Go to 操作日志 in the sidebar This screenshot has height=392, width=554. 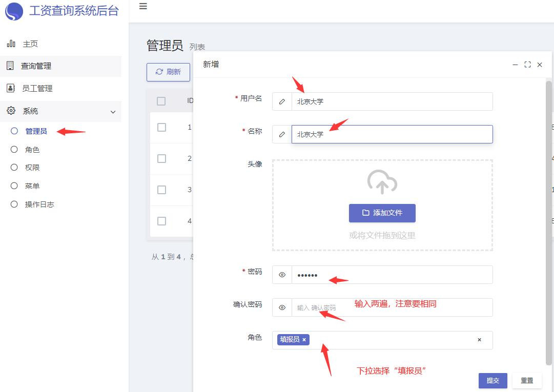click(x=39, y=204)
